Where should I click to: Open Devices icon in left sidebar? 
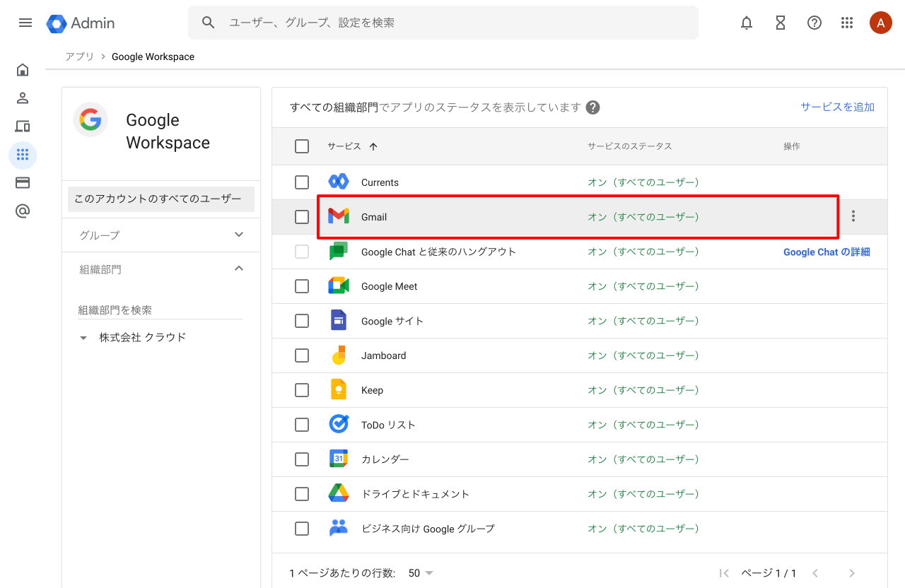(x=23, y=127)
